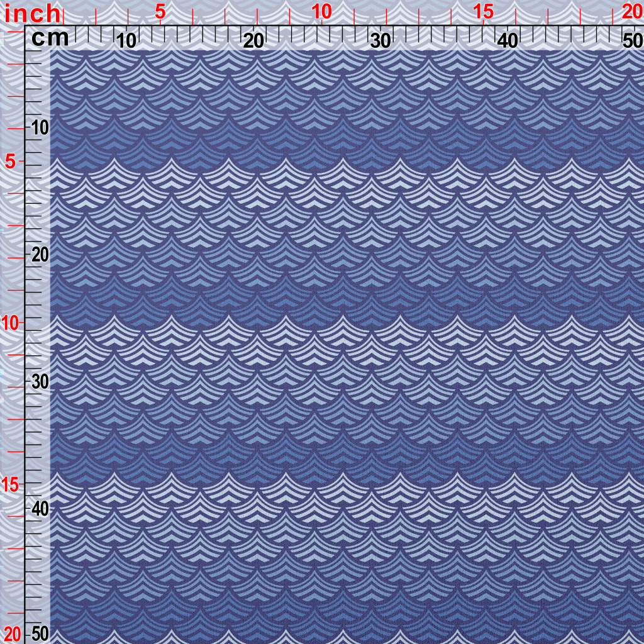Pick the 30 cm mark on vertical ruler
This screenshot has width=644, height=644.
coord(40,382)
